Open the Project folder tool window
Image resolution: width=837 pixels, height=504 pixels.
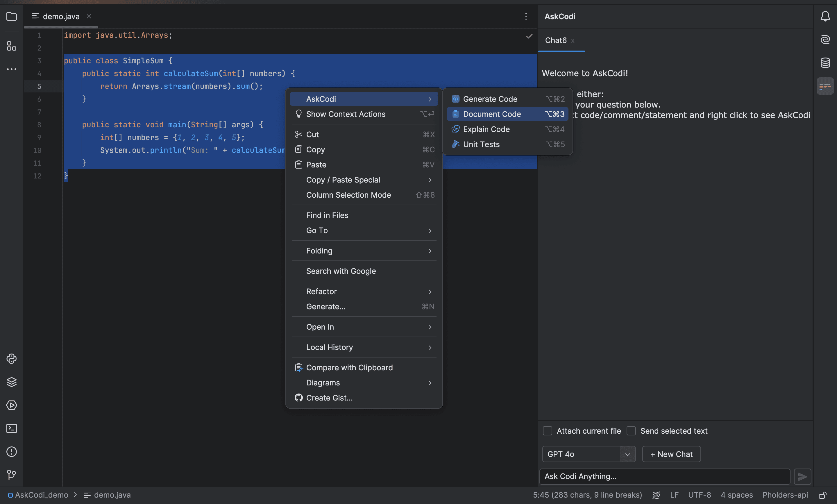[12, 16]
